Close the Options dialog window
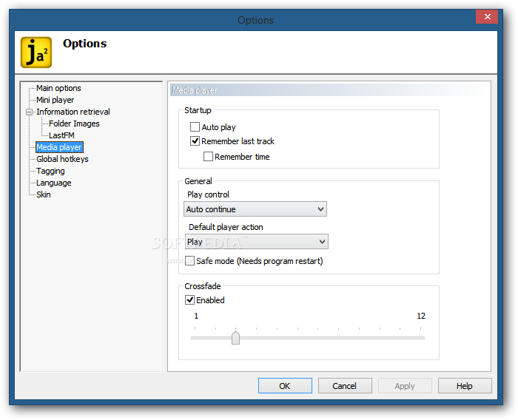The width and height of the screenshot is (518, 420). coord(487,17)
